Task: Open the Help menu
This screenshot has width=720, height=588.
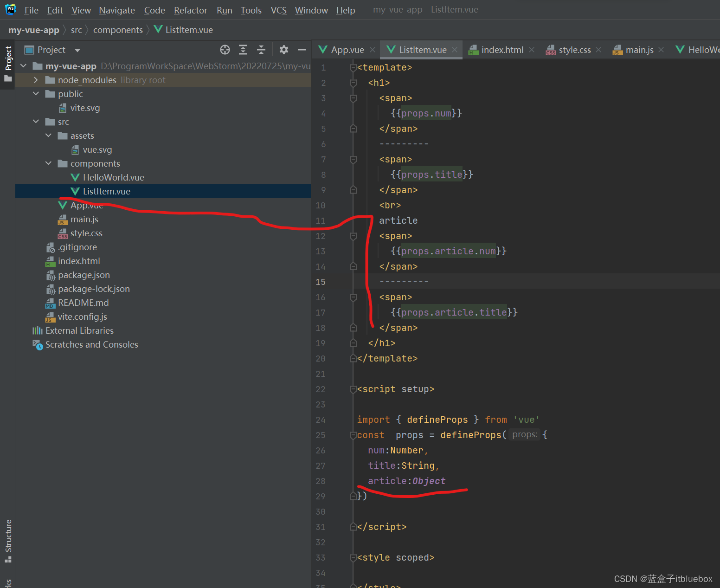Action: pyautogui.click(x=346, y=10)
